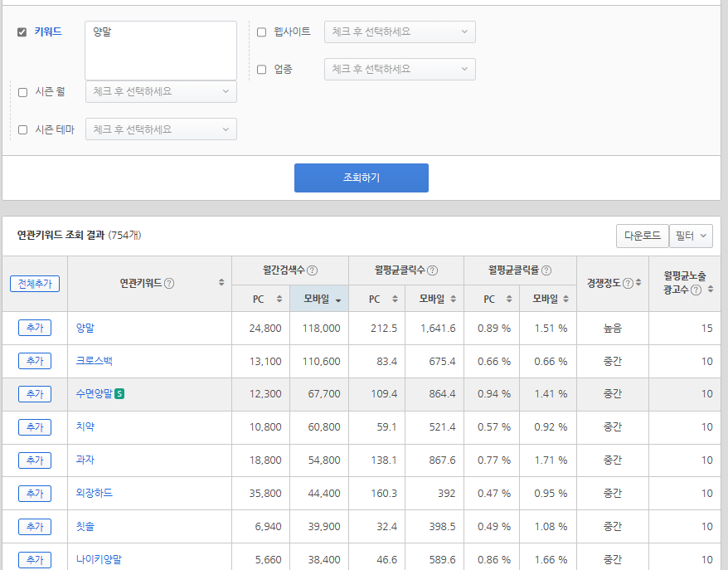Open help tooltip beside 연관키워드 header

tap(169, 284)
